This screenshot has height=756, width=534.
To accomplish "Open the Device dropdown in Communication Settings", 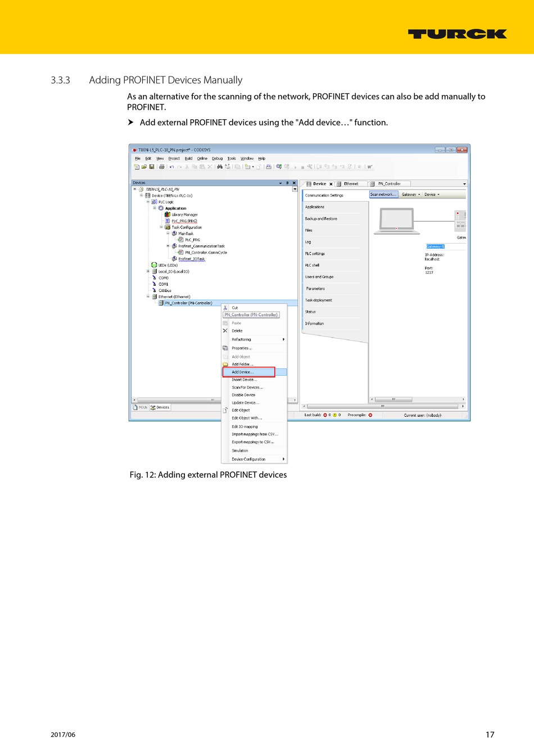I will click(x=432, y=195).
